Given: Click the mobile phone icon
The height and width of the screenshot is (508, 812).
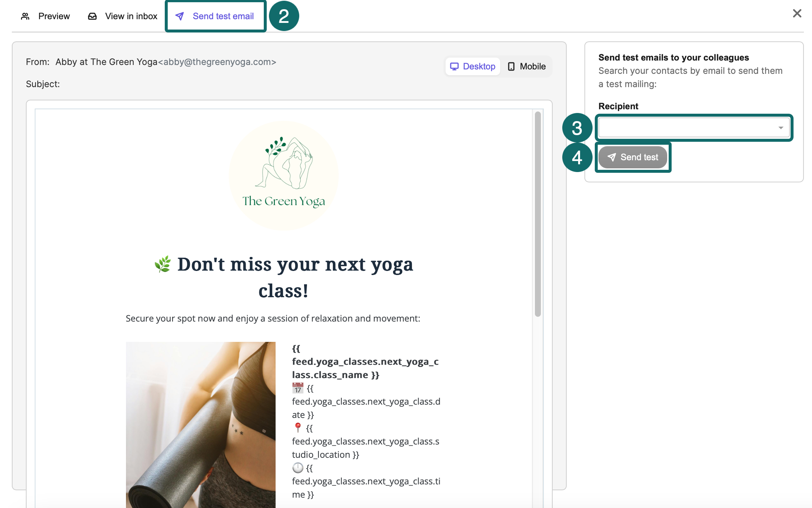Looking at the screenshot, I should click(x=511, y=66).
